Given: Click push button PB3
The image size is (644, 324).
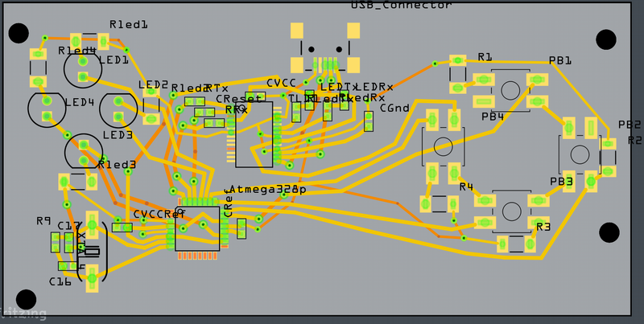Looking at the screenshot, I should tap(510, 211).
